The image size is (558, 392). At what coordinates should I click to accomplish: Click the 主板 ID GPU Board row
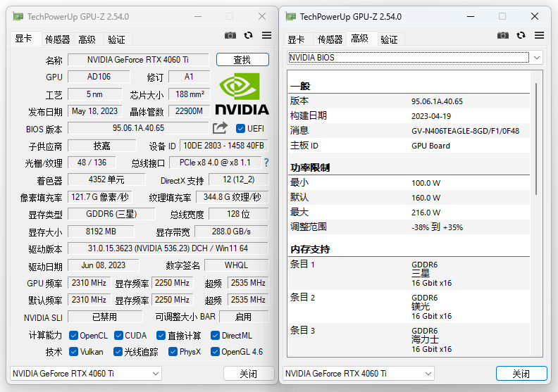click(x=409, y=146)
